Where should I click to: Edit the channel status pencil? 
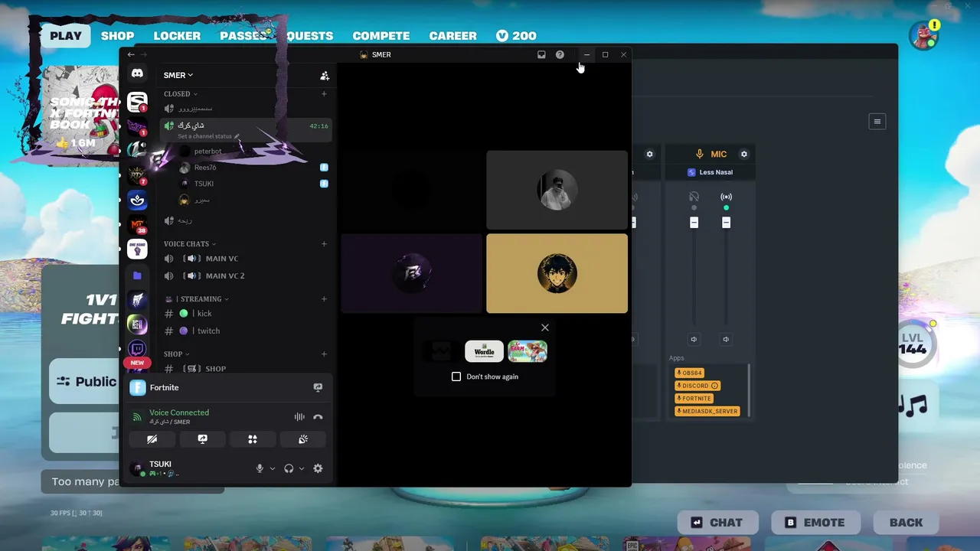pos(237,136)
